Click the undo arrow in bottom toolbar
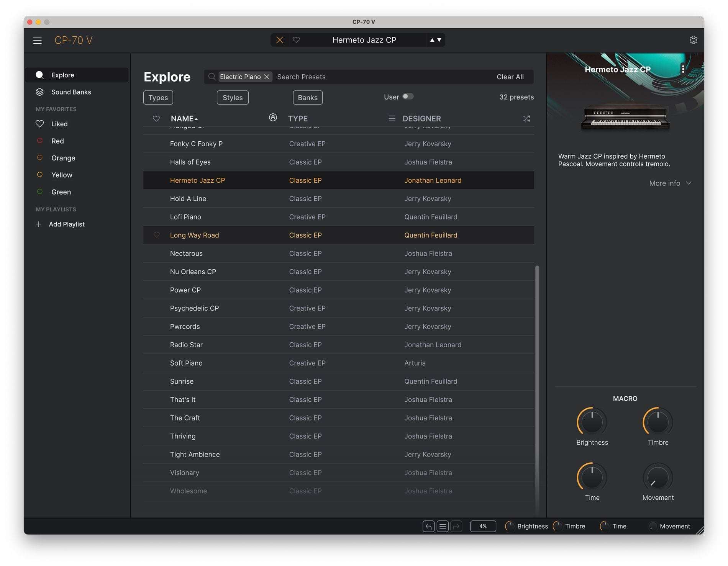The width and height of the screenshot is (728, 566). click(x=428, y=526)
